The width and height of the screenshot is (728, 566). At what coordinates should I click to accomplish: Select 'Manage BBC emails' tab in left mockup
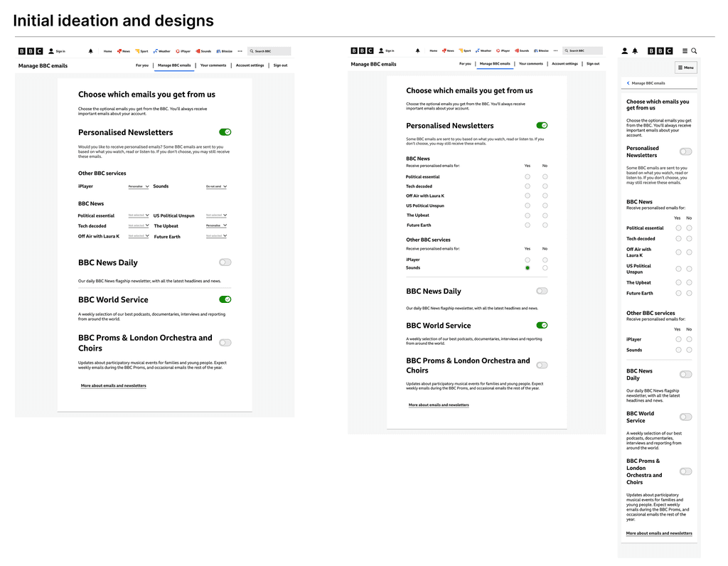coord(174,65)
